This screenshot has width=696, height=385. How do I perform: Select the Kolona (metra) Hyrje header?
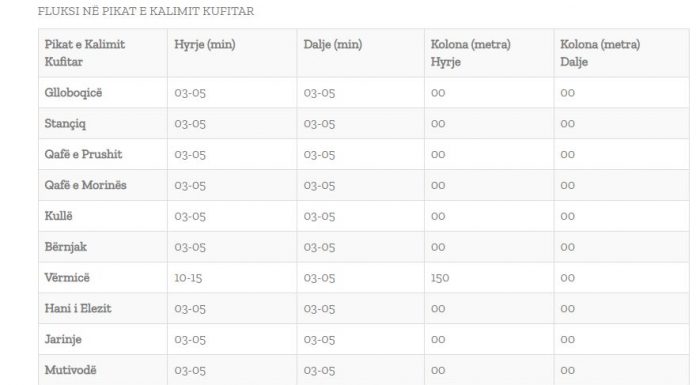[x=471, y=53]
